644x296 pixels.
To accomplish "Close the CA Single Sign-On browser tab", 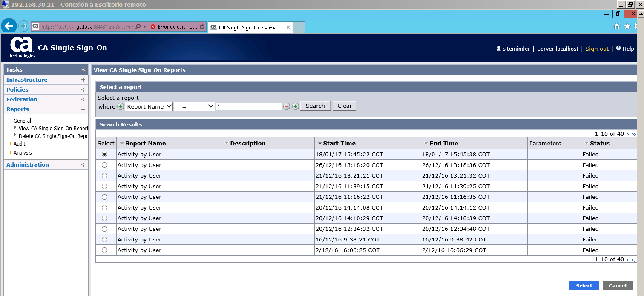I will [288, 28].
